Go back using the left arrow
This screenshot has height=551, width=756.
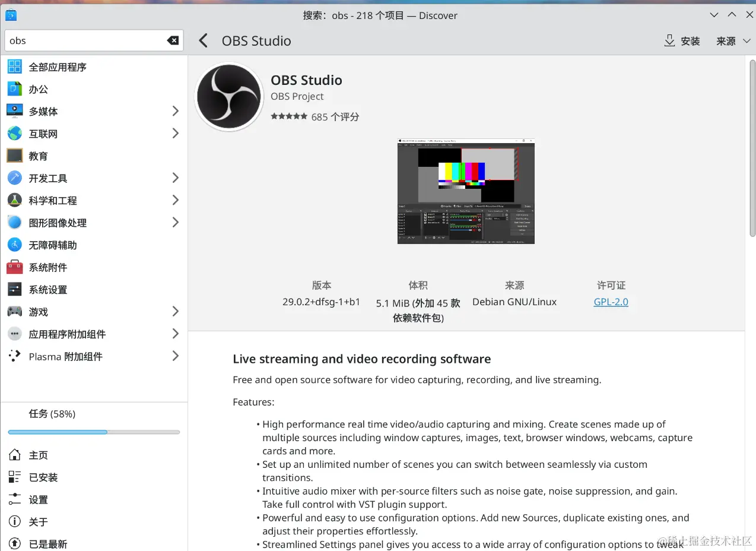(203, 40)
